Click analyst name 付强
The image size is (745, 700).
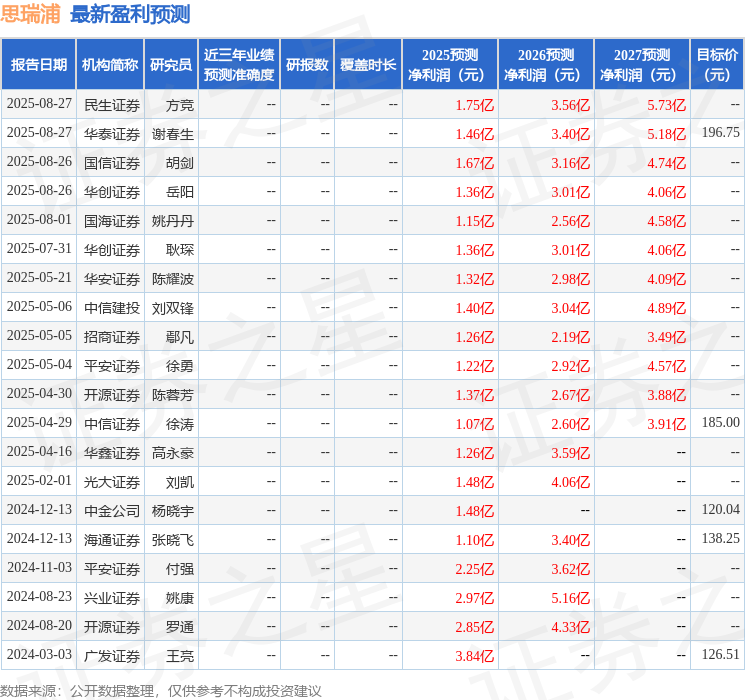(x=180, y=569)
